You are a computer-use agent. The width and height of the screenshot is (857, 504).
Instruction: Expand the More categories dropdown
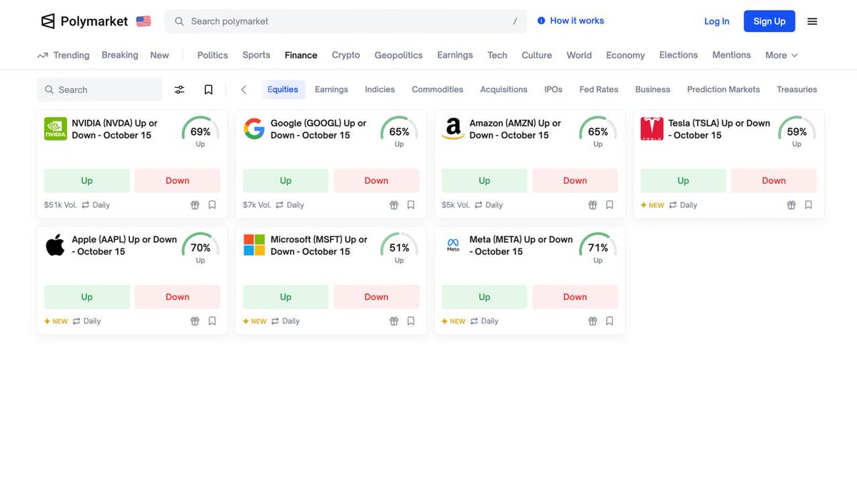(781, 55)
